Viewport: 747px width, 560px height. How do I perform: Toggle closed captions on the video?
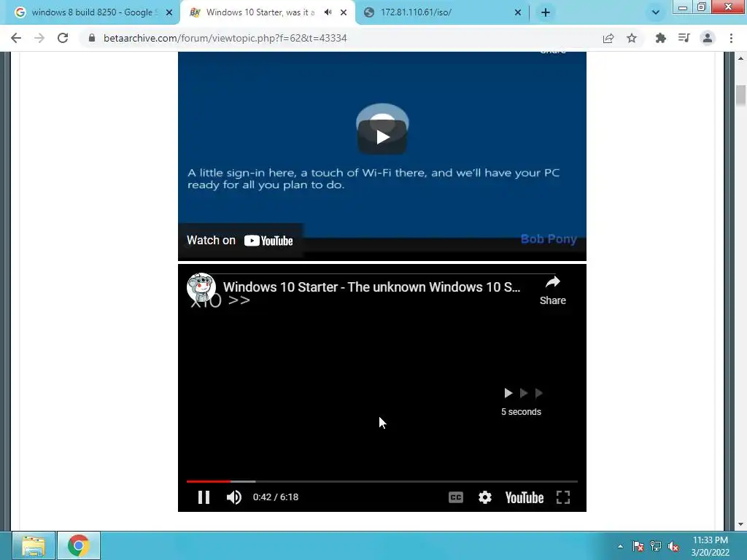point(456,497)
